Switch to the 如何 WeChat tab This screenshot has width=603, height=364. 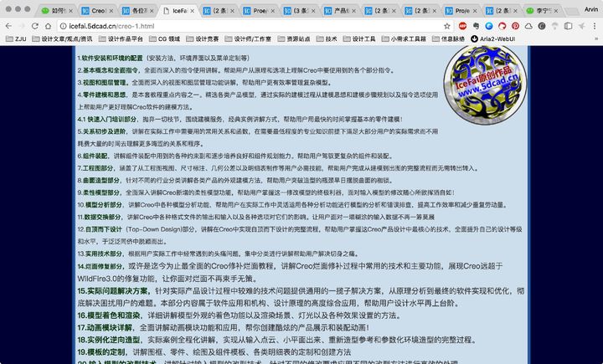pyautogui.click(x=56, y=11)
